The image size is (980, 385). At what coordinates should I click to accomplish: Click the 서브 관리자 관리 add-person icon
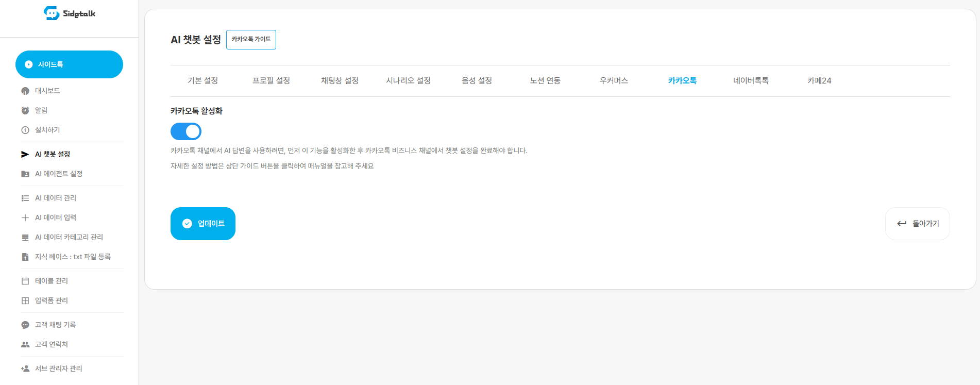pyautogui.click(x=25, y=369)
